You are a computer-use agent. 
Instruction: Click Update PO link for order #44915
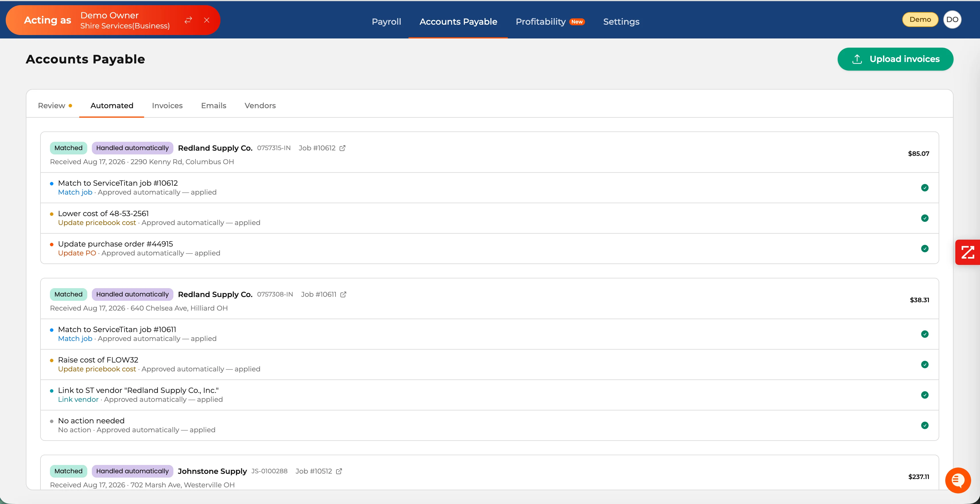(x=77, y=253)
